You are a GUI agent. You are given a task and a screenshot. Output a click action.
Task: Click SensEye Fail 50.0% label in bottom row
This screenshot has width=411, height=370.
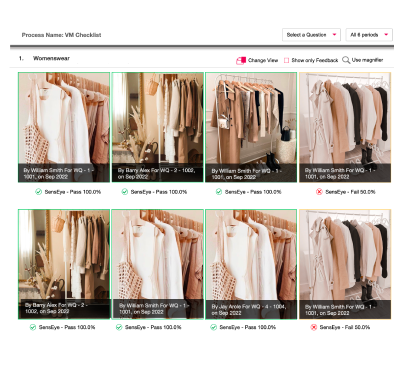[x=345, y=327]
